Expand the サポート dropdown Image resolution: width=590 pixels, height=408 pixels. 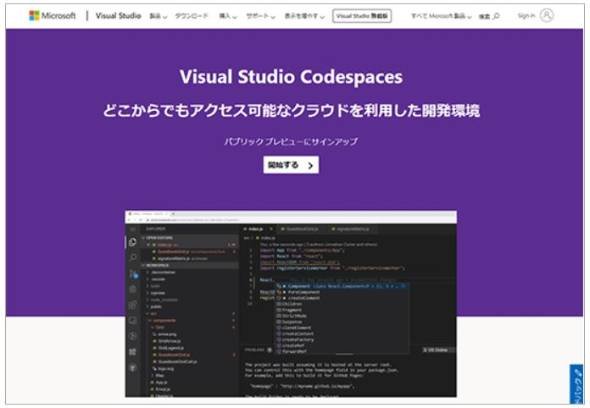pos(260,16)
